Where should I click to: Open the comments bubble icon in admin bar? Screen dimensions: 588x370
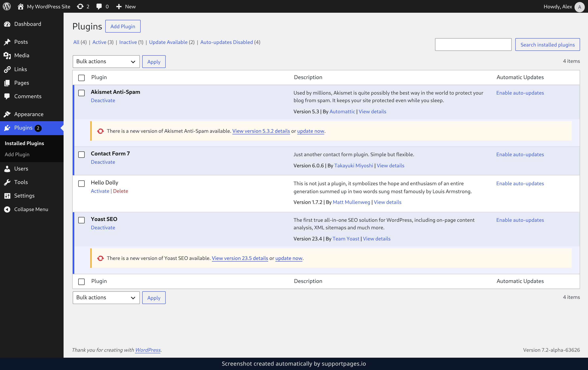tap(99, 7)
